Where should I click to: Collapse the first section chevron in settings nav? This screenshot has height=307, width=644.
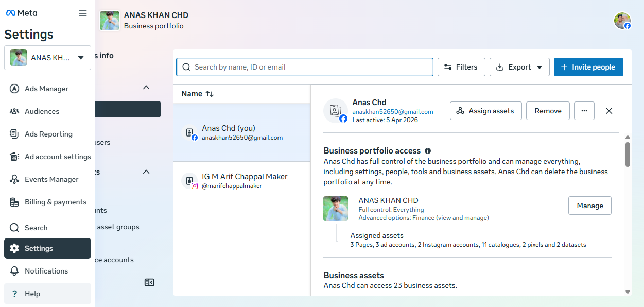(x=146, y=88)
